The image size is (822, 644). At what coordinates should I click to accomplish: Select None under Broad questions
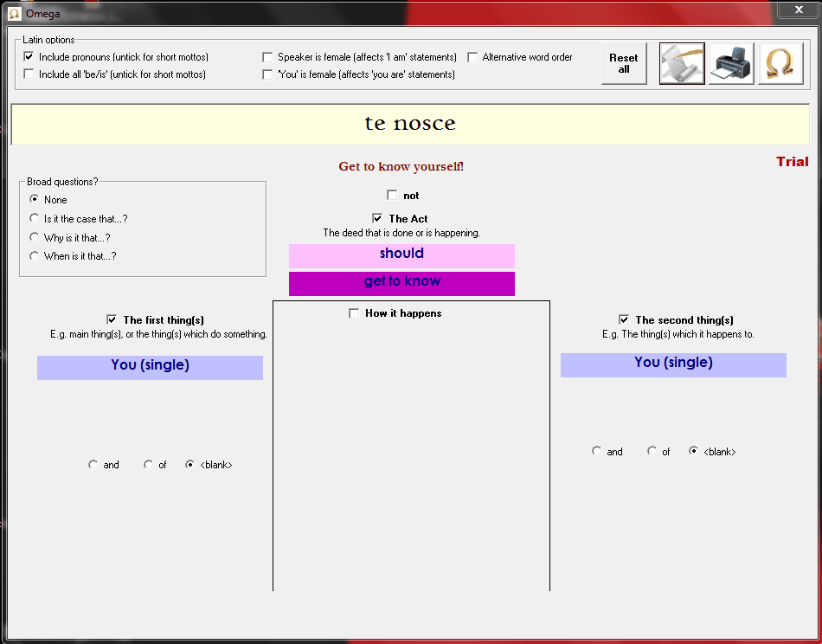(x=34, y=199)
